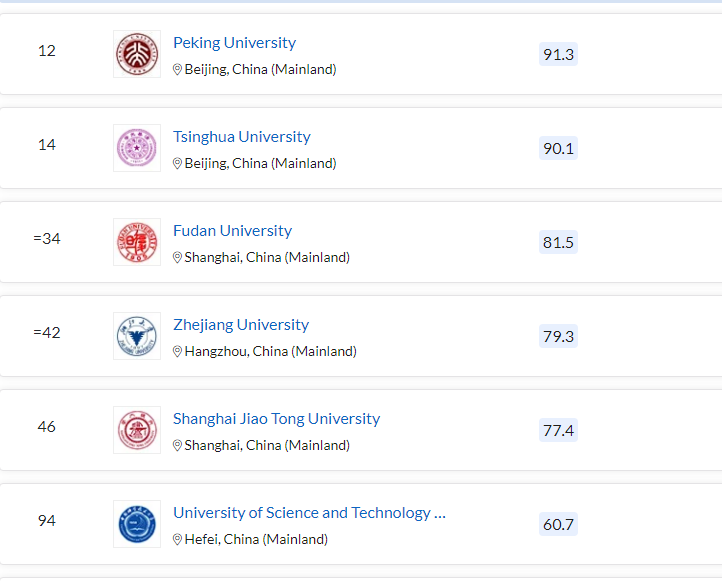Viewport: 722px width, 581px height.
Task: Click location pin icon under Peking University
Action: point(178,70)
